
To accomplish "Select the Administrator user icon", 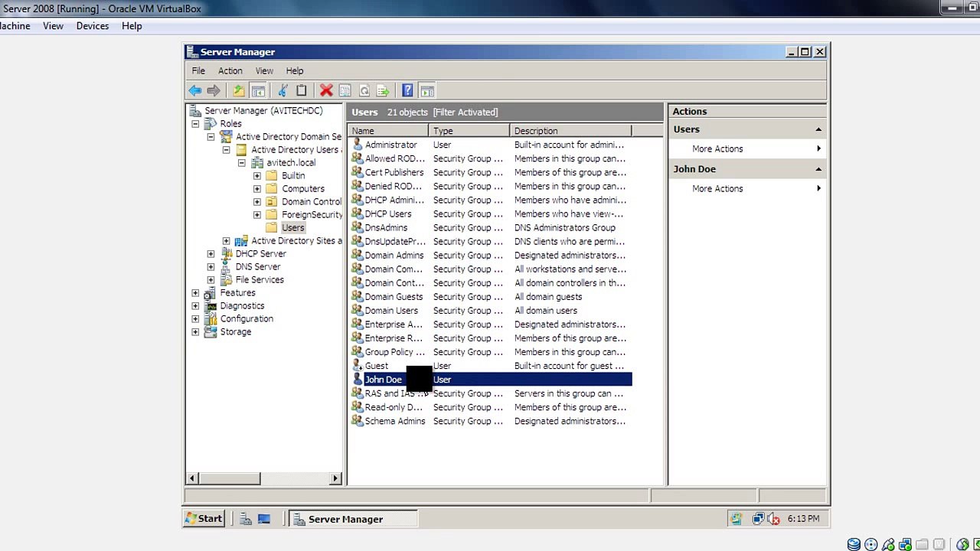I will 357,145.
